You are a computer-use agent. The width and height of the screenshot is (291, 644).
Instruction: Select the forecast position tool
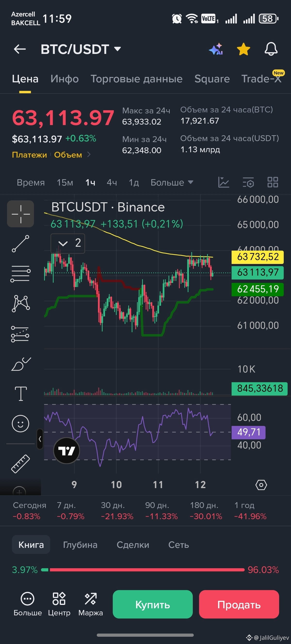coord(20,334)
